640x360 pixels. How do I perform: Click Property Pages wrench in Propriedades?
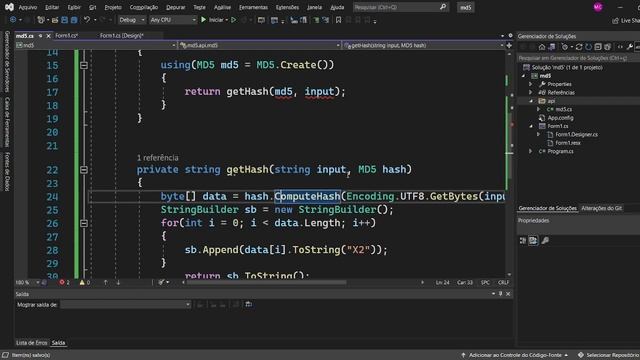[545, 241]
